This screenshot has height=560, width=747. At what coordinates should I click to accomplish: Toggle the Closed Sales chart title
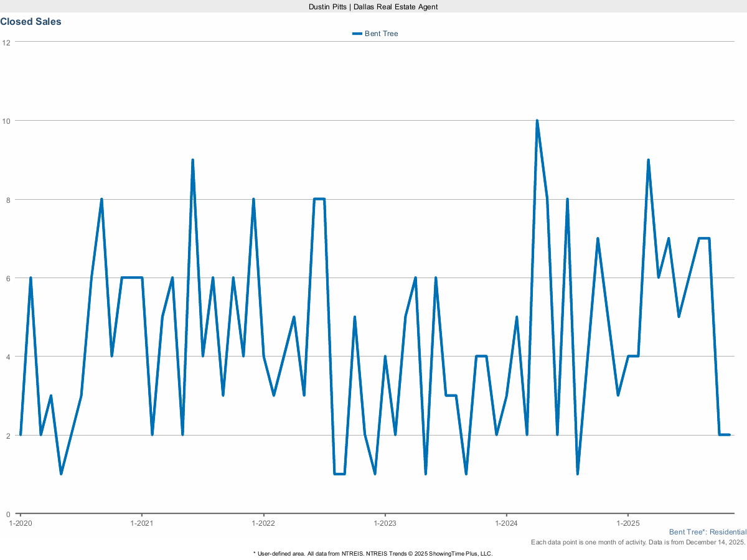click(x=31, y=21)
